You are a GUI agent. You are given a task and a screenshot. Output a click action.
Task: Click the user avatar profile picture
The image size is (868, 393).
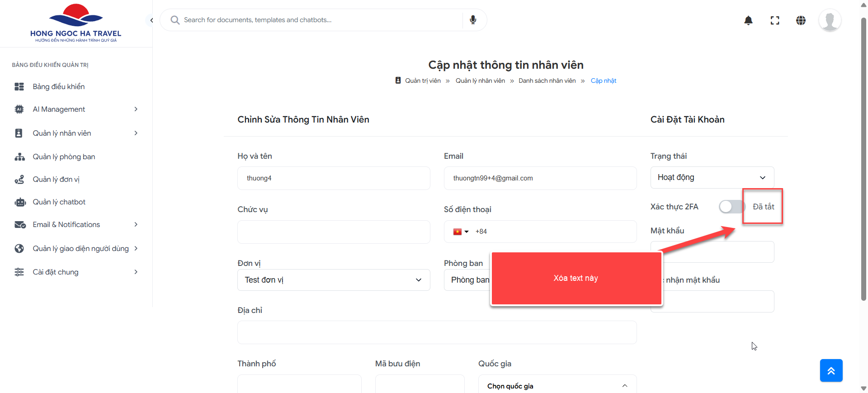pyautogui.click(x=830, y=20)
